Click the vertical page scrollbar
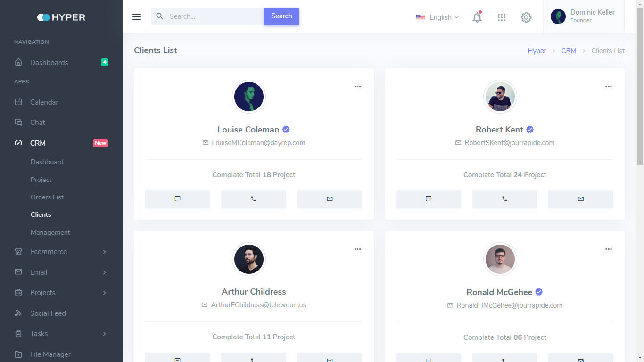The image size is (644, 362). pos(640,94)
